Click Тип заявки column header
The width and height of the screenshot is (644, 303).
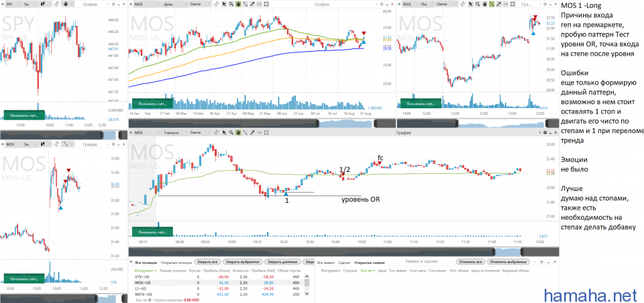[398, 271]
